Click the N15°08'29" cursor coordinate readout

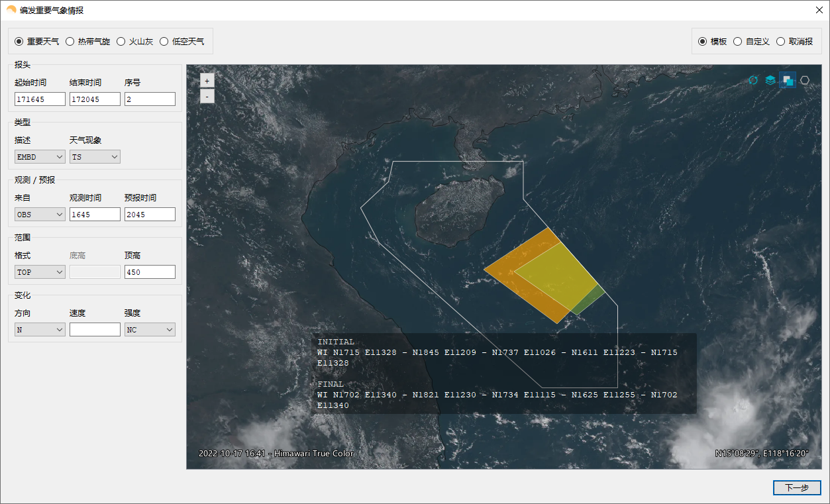(x=762, y=454)
